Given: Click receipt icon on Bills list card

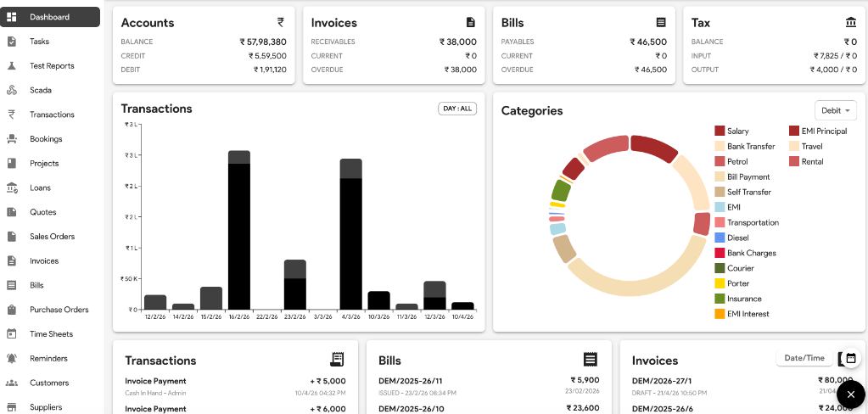Looking at the screenshot, I should point(591,359).
